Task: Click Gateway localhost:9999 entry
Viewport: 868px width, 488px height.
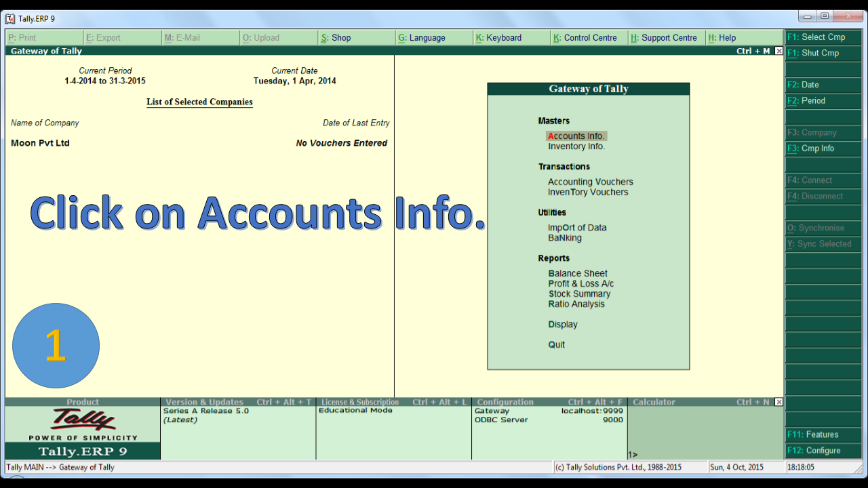Action: 549,411
